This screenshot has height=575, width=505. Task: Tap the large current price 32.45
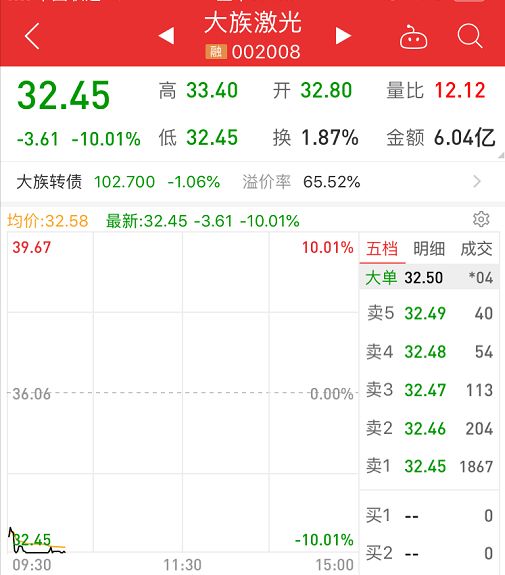coord(63,95)
